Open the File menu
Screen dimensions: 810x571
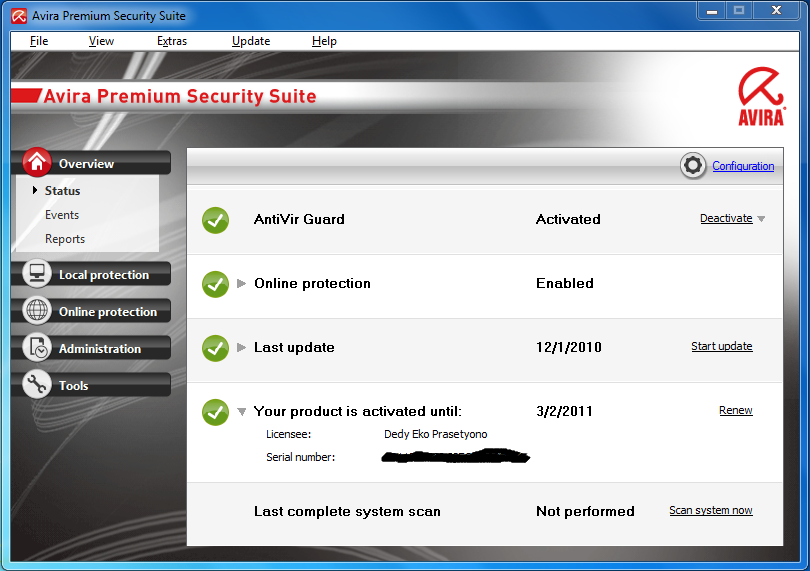click(x=39, y=41)
